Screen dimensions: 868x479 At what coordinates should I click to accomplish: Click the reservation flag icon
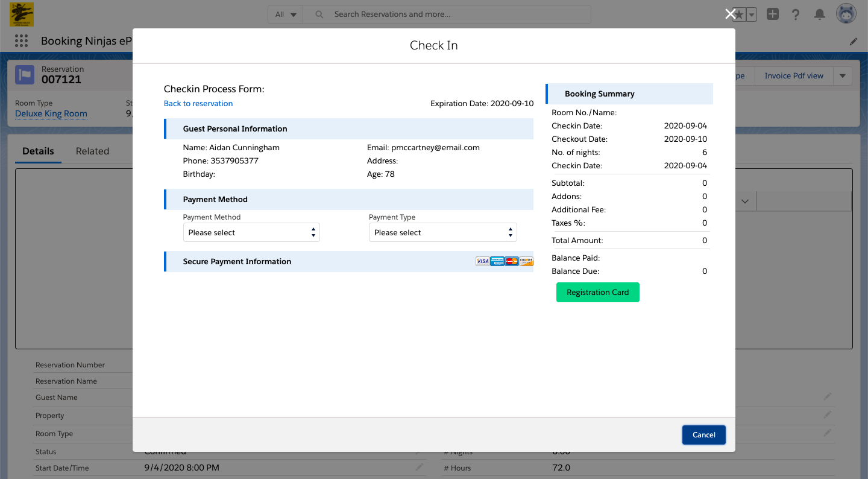[25, 75]
